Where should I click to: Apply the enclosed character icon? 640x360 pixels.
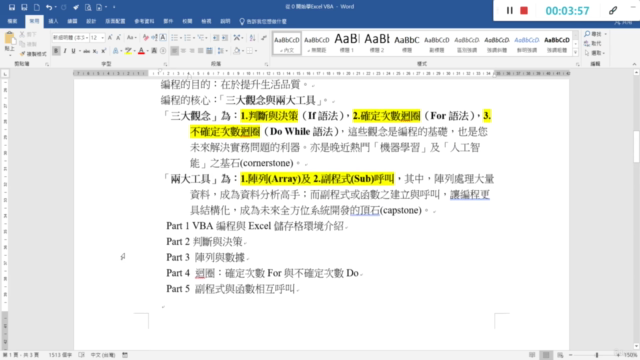click(163, 51)
